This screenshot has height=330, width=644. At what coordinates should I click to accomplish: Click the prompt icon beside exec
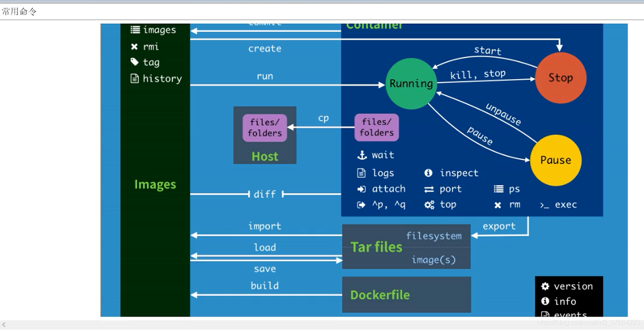tap(544, 205)
